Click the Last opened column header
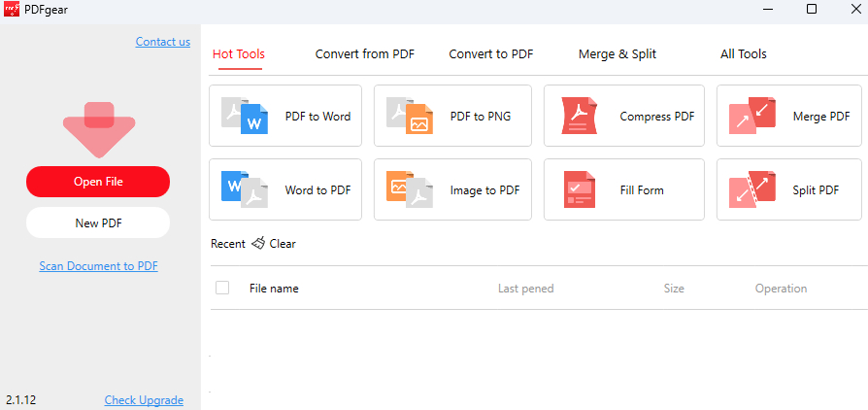The height and width of the screenshot is (410, 868). click(x=526, y=289)
